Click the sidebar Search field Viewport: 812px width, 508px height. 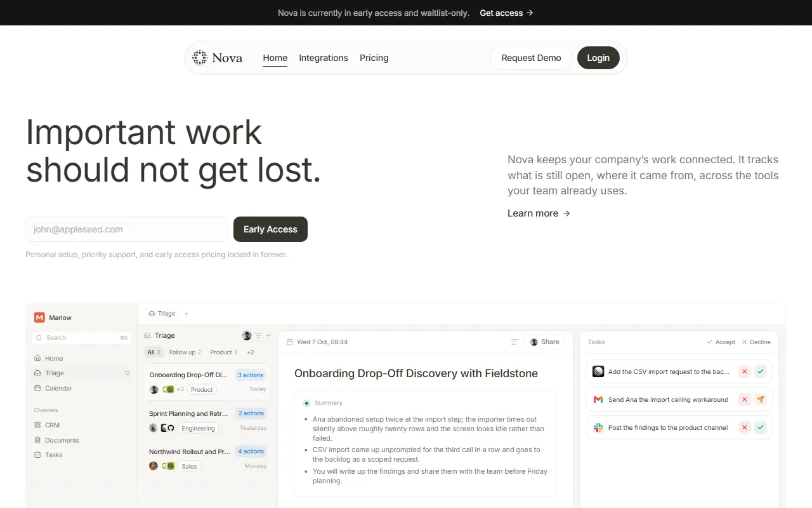pos(82,338)
